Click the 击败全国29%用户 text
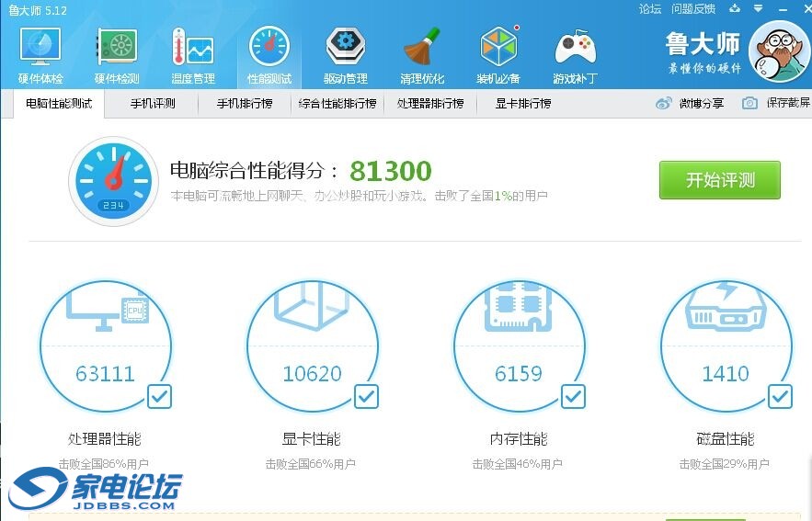 coord(725,464)
